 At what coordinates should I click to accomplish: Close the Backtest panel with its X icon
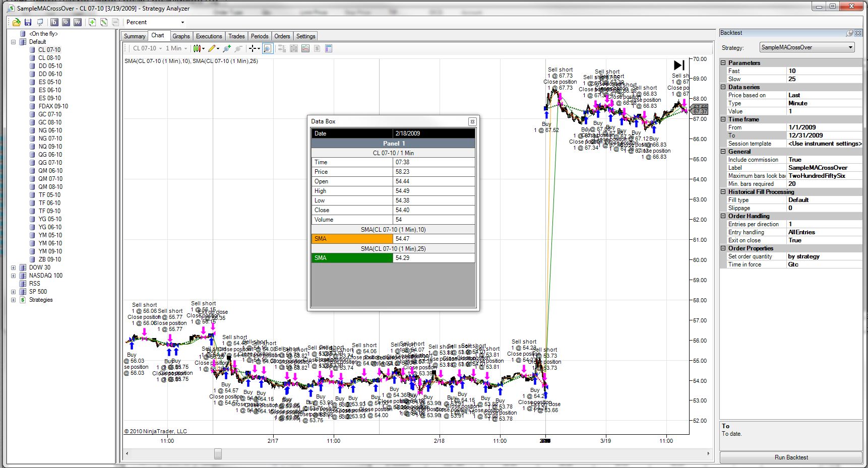[x=858, y=33]
